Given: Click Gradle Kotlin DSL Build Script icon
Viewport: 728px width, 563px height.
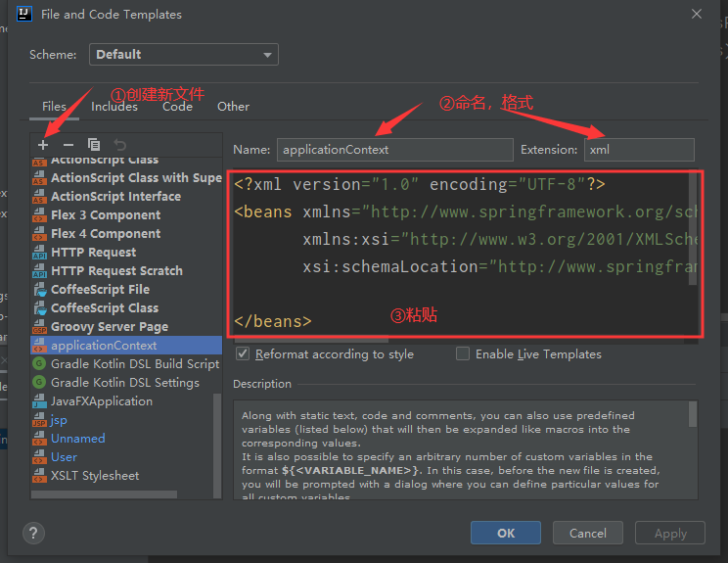Looking at the screenshot, I should 39,363.
